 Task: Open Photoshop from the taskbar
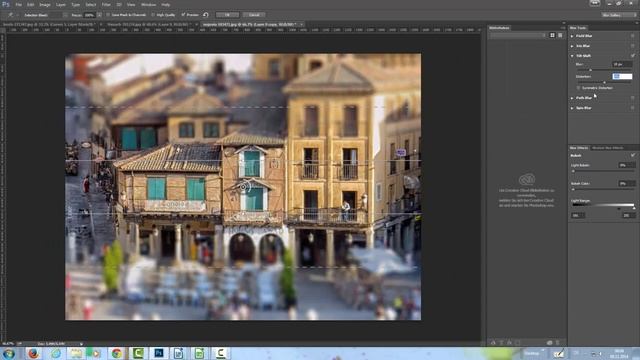pyautogui.click(x=158, y=353)
